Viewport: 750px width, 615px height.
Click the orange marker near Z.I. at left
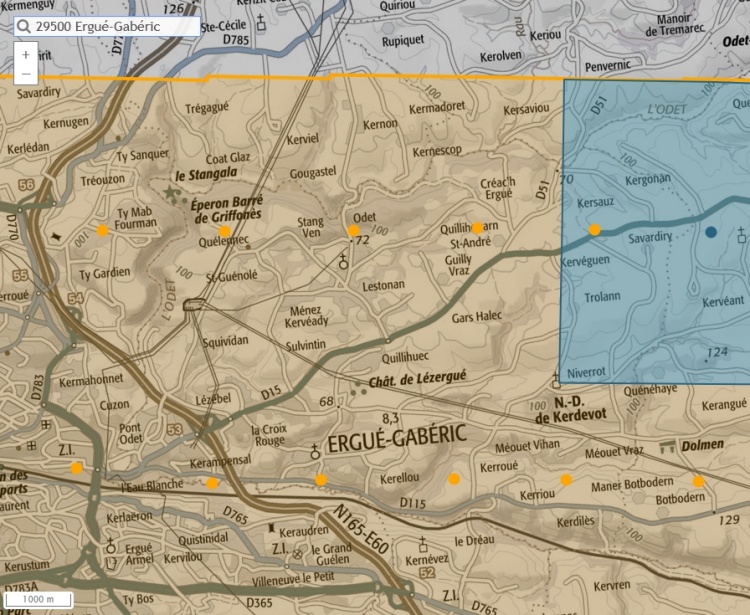[x=76, y=468]
